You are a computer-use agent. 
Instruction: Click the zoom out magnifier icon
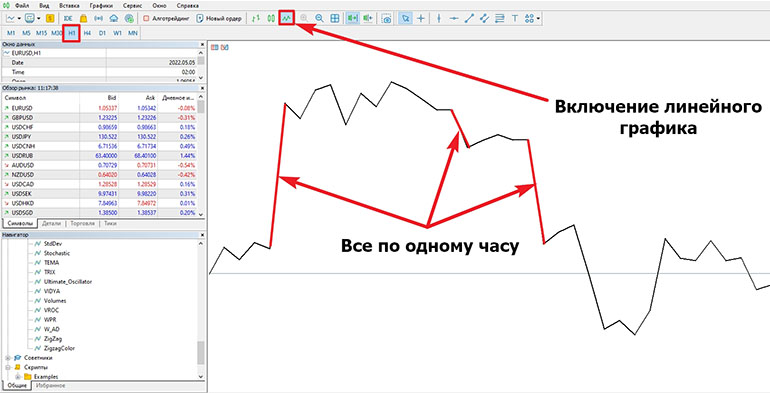[319, 18]
